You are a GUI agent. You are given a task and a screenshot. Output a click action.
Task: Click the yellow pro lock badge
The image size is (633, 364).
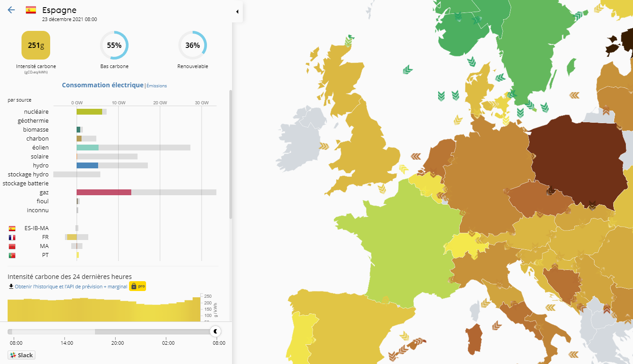point(138,286)
